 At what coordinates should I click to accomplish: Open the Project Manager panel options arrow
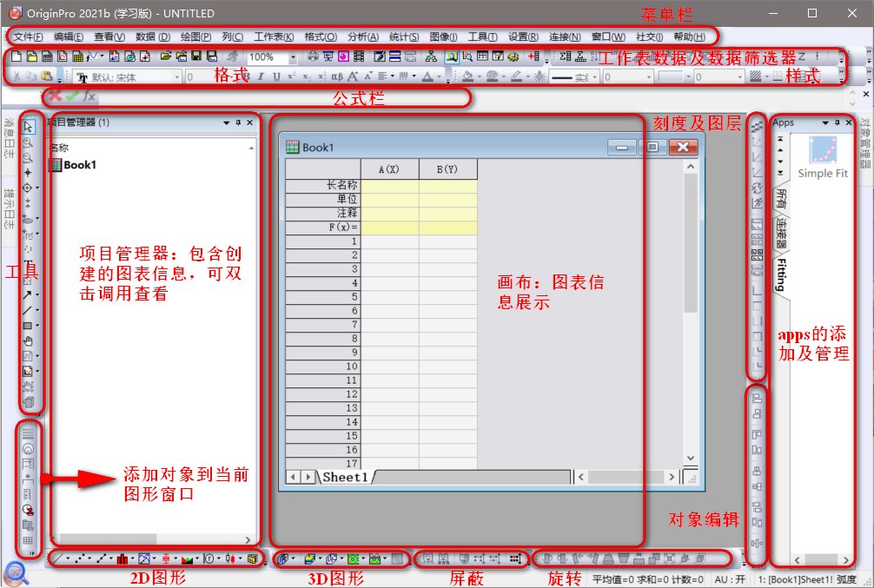click(226, 122)
